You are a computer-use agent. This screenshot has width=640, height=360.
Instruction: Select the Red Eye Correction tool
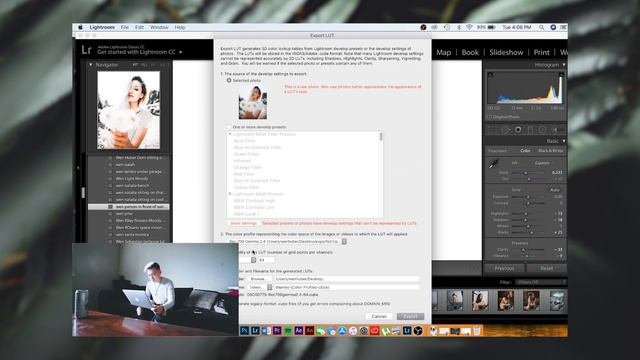click(x=518, y=130)
